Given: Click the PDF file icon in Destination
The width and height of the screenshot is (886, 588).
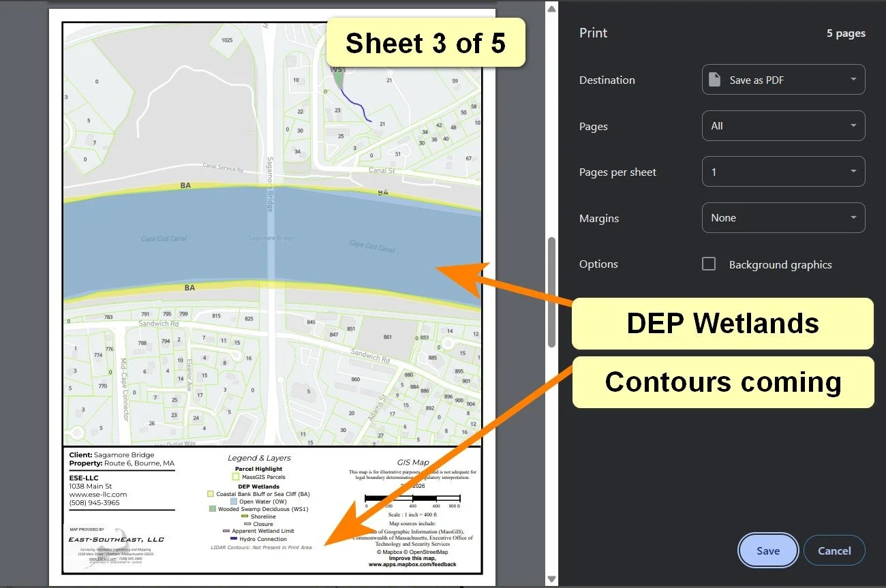Looking at the screenshot, I should pyautogui.click(x=714, y=80).
